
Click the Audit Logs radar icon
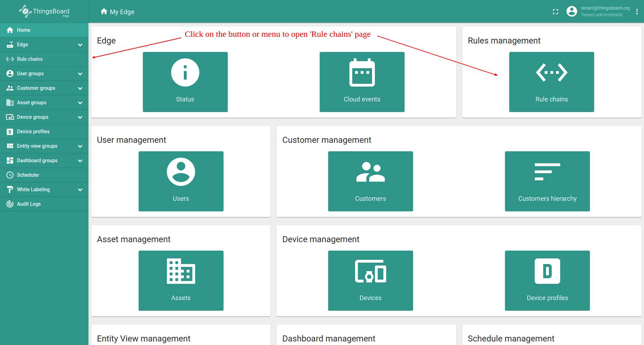tap(10, 204)
